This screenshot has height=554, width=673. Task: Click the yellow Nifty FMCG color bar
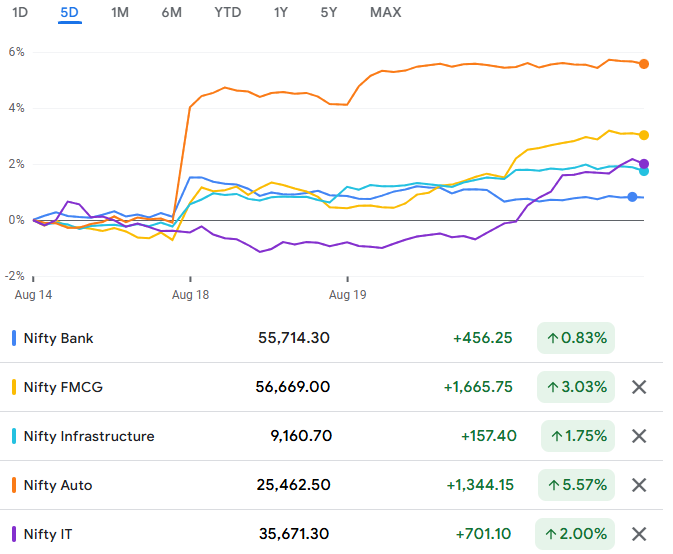pyautogui.click(x=14, y=387)
